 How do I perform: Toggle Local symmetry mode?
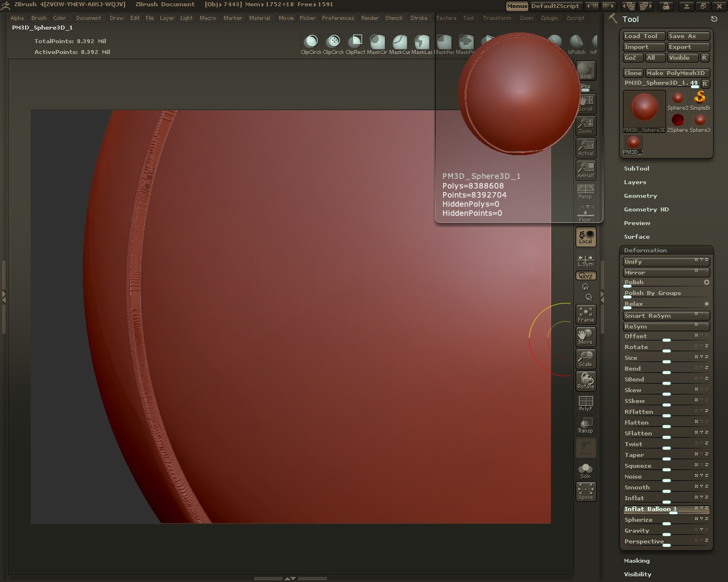[585, 236]
